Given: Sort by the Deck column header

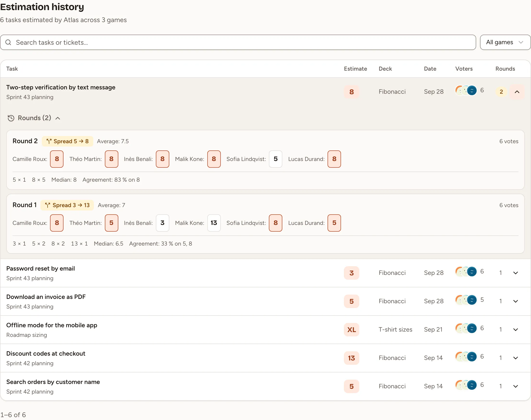Looking at the screenshot, I should (x=385, y=69).
